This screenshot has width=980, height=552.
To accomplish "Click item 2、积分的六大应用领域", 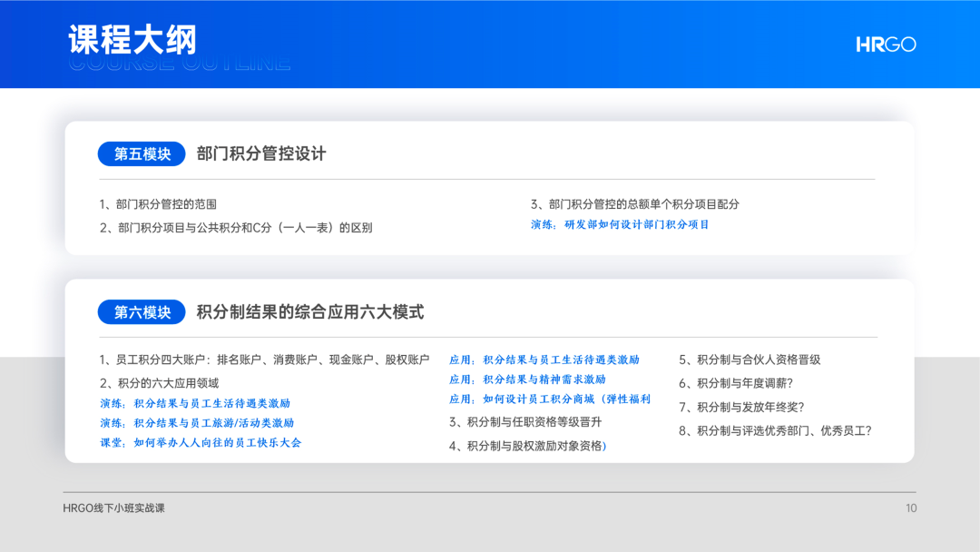I will (159, 383).
